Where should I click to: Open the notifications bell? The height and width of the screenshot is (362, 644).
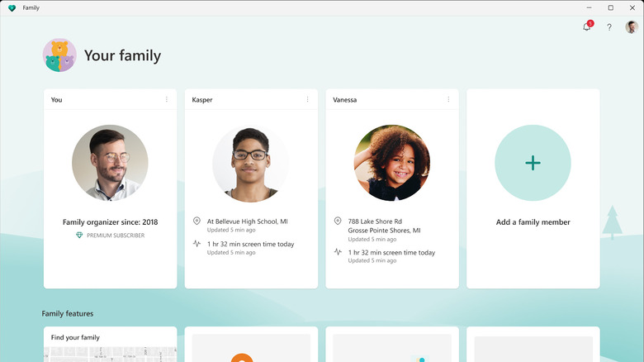587,27
